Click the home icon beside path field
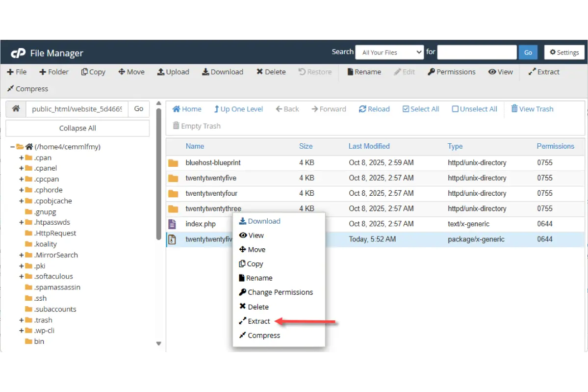 tap(16, 109)
